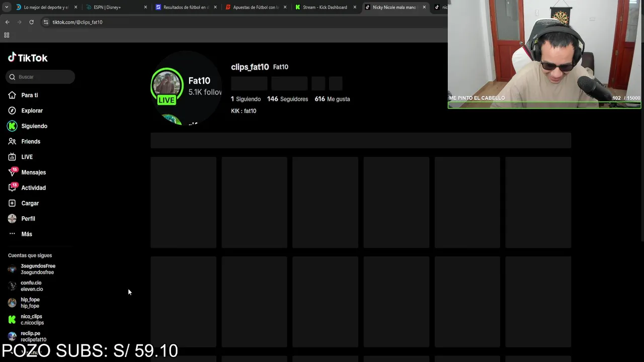644x362 pixels.
Task: Click the Mensajes paper-plane icon
Action: [12, 172]
